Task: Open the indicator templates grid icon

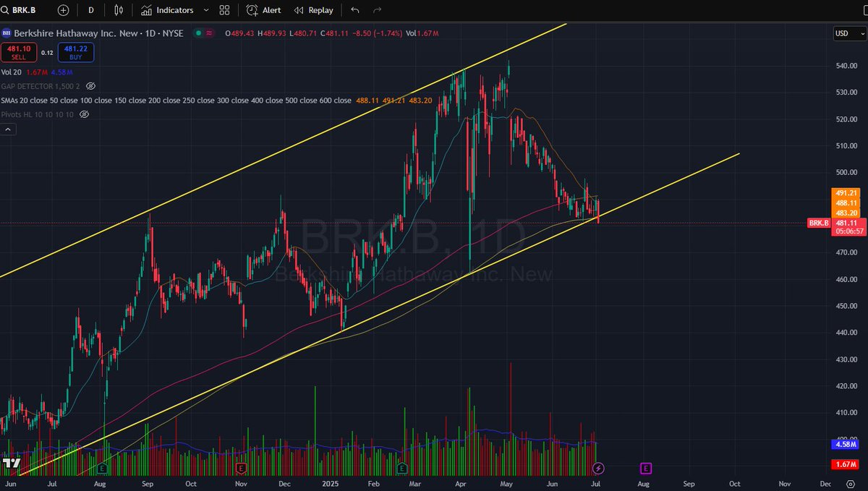Action: [x=224, y=10]
